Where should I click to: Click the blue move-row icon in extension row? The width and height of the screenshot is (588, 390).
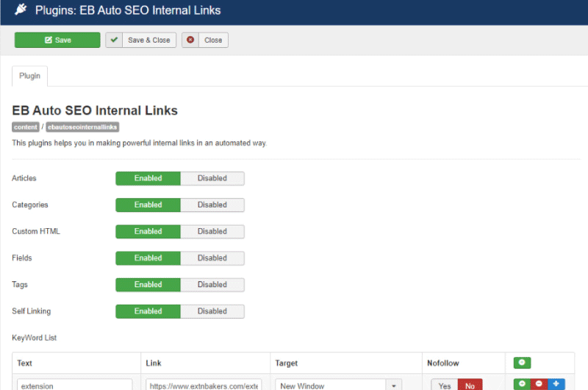point(556,384)
